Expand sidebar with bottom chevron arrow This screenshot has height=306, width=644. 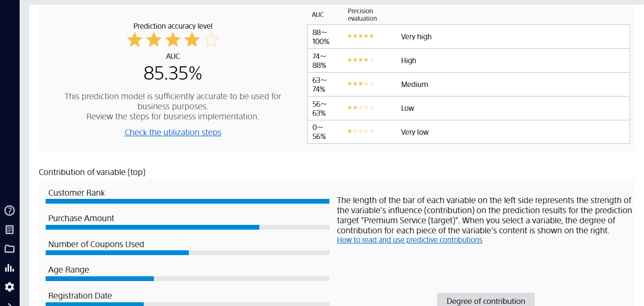pyautogui.click(x=10, y=303)
